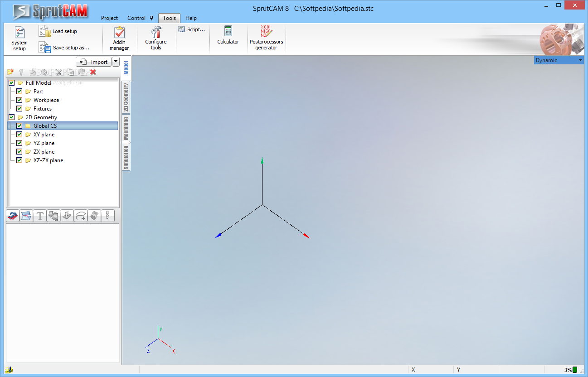Open the Import dropdown arrow
The image size is (588, 377).
pyautogui.click(x=116, y=62)
